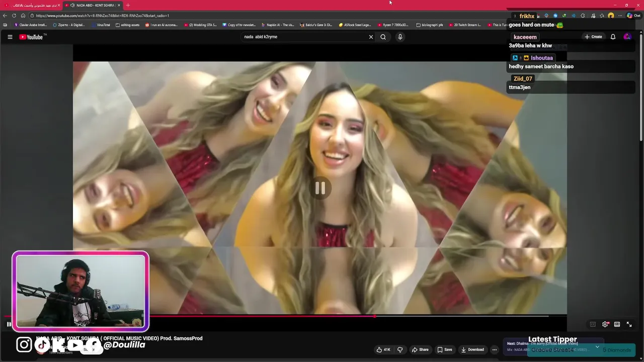Reload the page with refresh button
Screen dimensions: 644x362
(x=14, y=16)
